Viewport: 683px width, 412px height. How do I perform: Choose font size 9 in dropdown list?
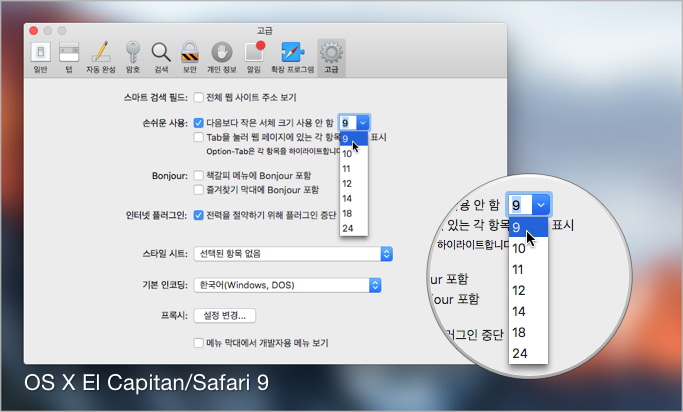coord(354,139)
